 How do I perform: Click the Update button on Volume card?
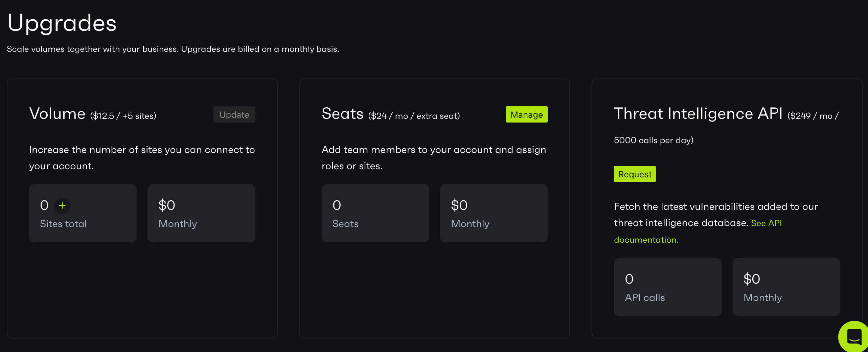pos(234,115)
